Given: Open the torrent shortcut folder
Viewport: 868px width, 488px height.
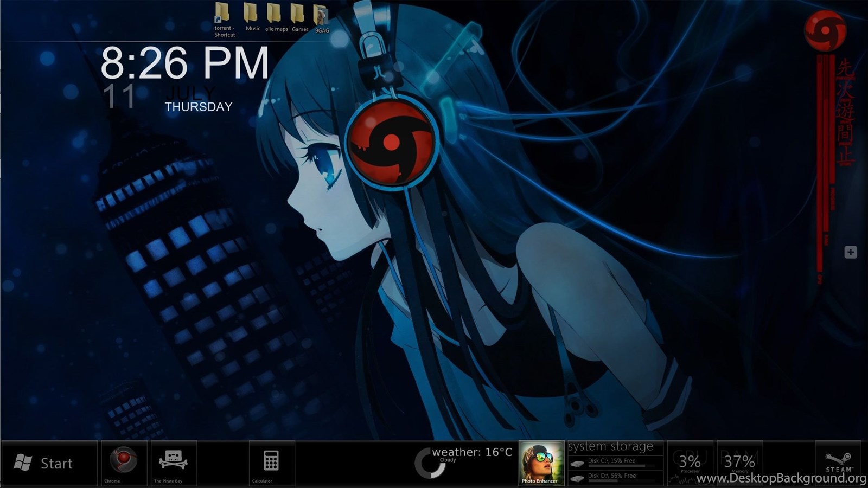Looking at the screenshot, I should 222,14.
